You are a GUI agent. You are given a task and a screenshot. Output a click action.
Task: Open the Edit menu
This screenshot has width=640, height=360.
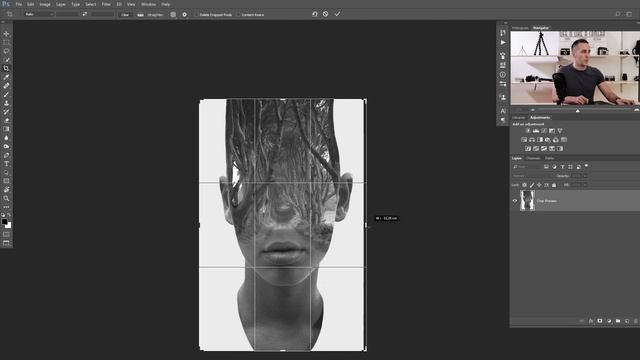pos(31,4)
